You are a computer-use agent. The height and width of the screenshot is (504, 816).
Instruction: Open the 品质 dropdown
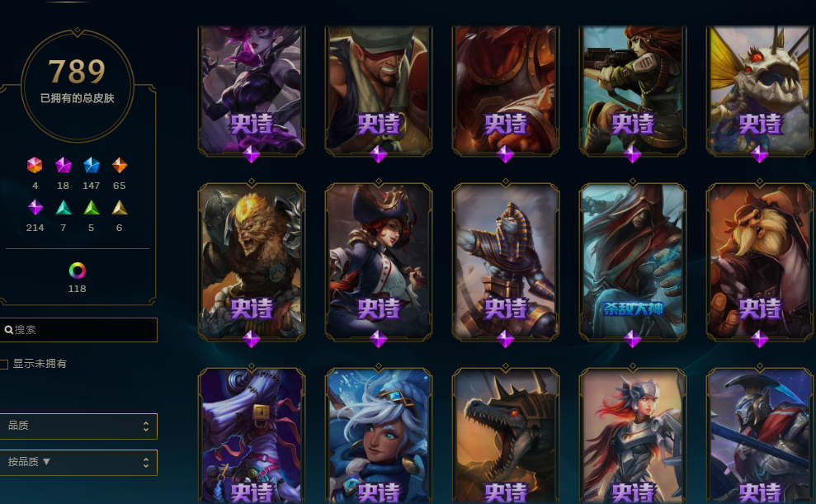tap(78, 426)
